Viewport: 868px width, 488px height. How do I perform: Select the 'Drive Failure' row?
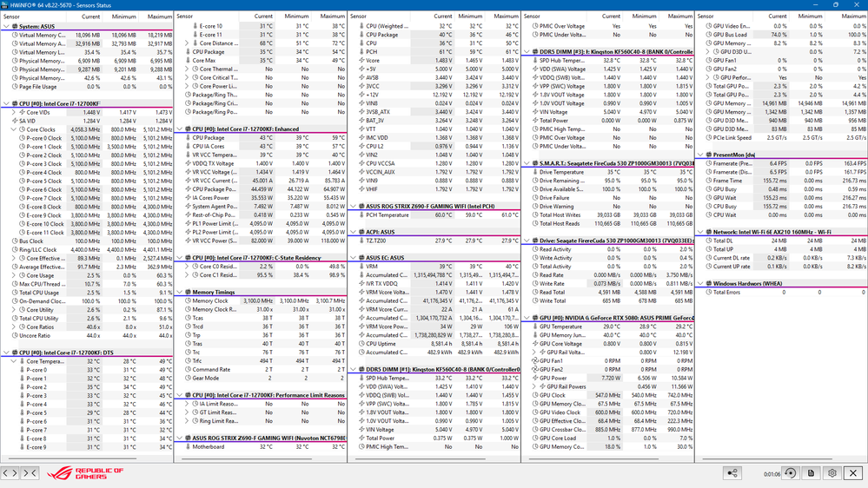(608, 198)
